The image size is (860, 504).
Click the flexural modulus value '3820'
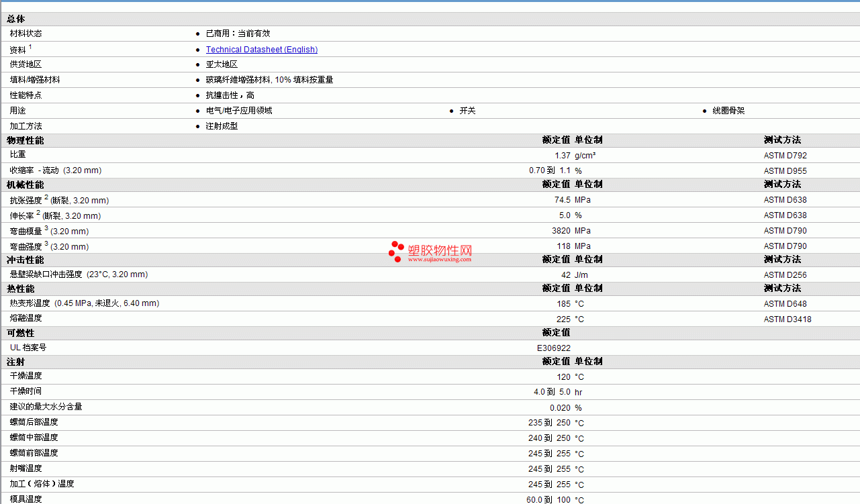click(x=561, y=231)
